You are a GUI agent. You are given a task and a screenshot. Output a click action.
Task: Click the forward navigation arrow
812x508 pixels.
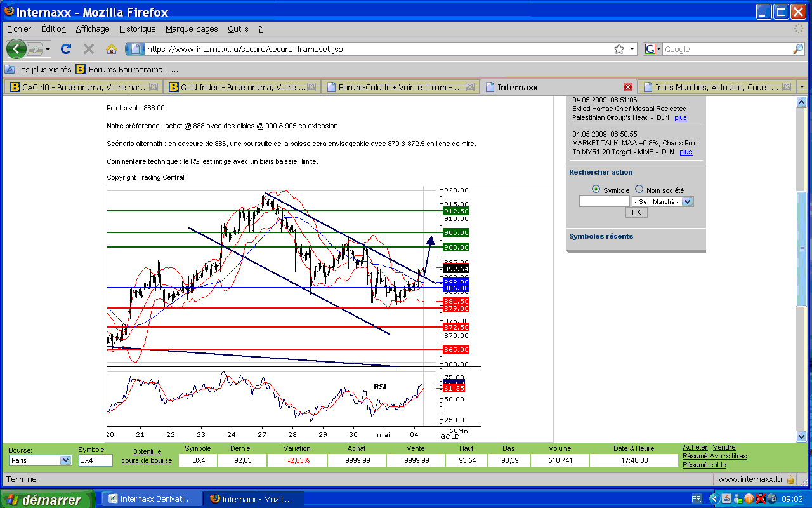tap(36, 49)
